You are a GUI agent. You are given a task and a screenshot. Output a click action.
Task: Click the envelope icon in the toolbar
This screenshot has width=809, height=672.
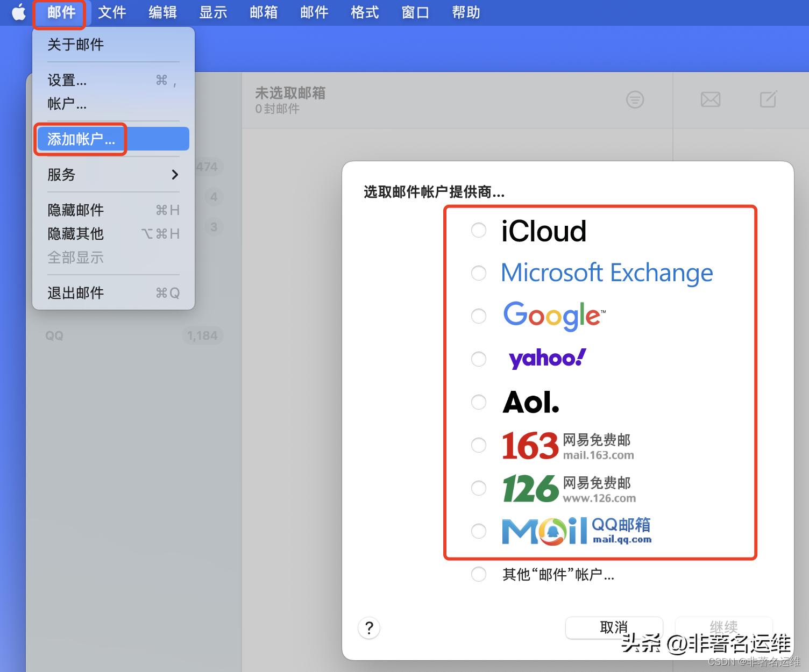click(x=710, y=99)
